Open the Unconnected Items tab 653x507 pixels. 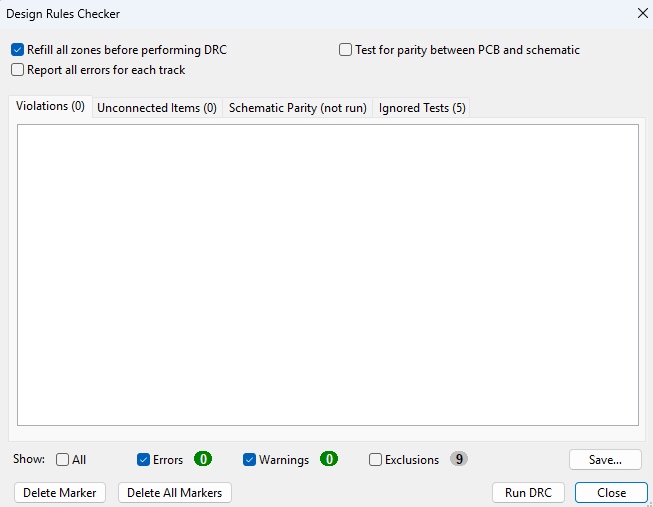(157, 108)
